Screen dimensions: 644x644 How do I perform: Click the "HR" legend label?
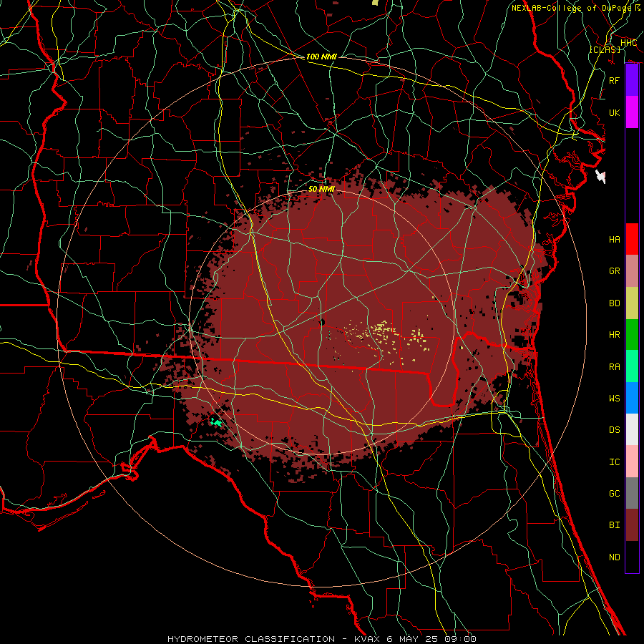[x=614, y=335]
